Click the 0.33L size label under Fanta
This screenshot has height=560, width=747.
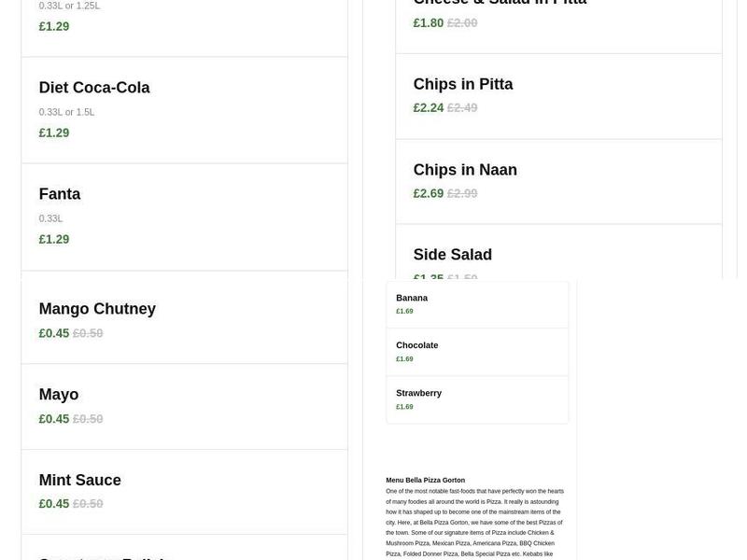49,217
